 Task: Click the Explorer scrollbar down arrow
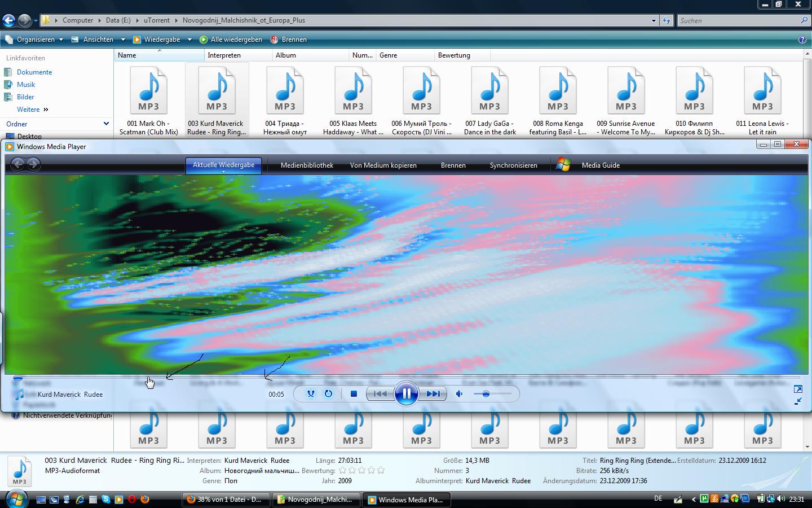807,446
